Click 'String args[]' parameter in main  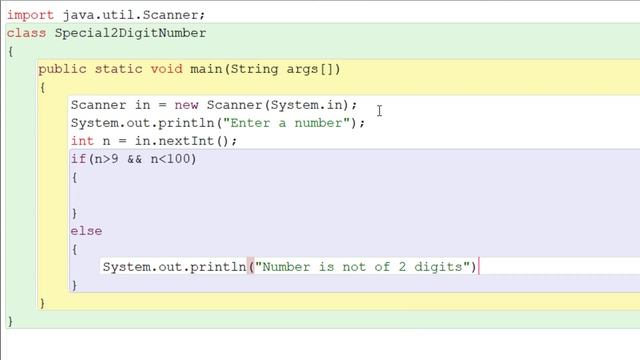282,69
